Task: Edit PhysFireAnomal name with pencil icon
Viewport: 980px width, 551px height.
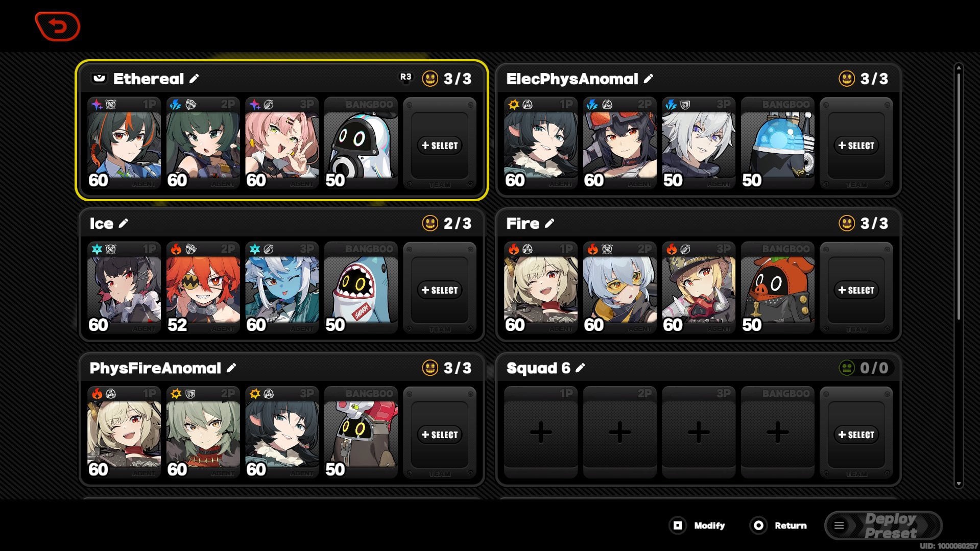Action: [231, 368]
